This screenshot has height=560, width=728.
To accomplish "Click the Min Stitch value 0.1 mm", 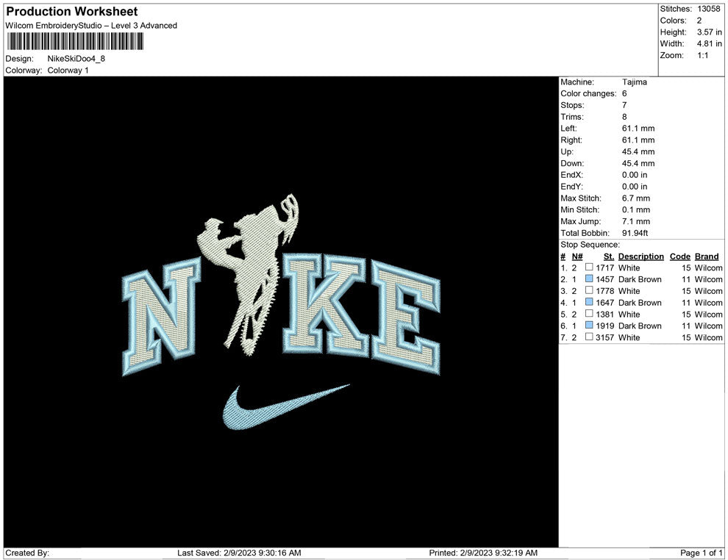I will coord(636,209).
